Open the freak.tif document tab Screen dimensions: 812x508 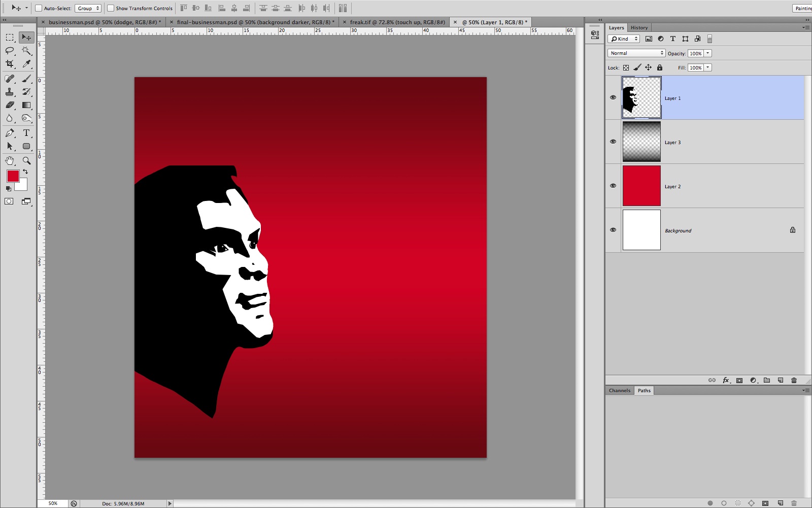coord(397,22)
